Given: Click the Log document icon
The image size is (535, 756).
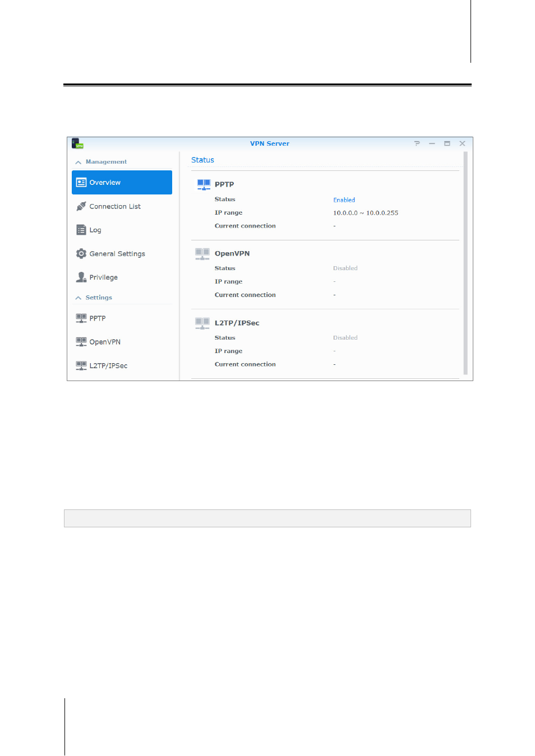Looking at the screenshot, I should tap(81, 230).
